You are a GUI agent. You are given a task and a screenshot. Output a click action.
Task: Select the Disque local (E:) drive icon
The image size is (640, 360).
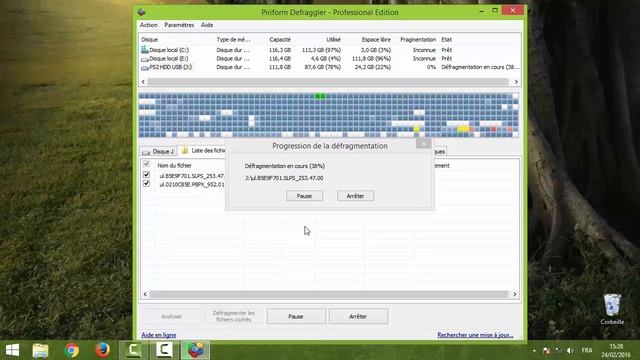[144, 59]
